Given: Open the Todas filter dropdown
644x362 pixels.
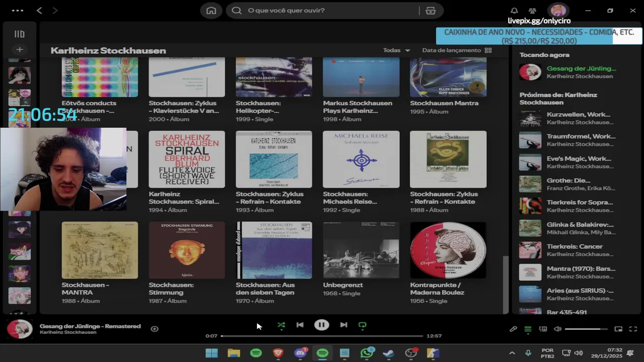Looking at the screenshot, I should (396, 50).
